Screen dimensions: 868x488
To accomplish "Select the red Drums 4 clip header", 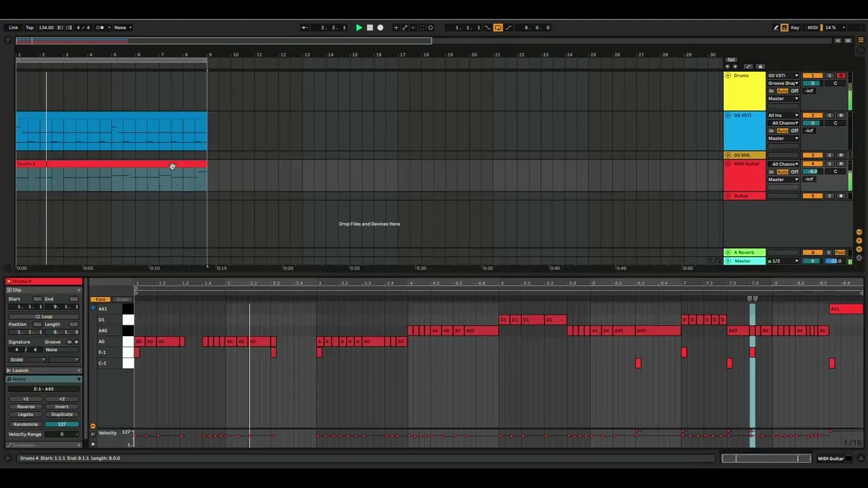I will tap(112, 164).
